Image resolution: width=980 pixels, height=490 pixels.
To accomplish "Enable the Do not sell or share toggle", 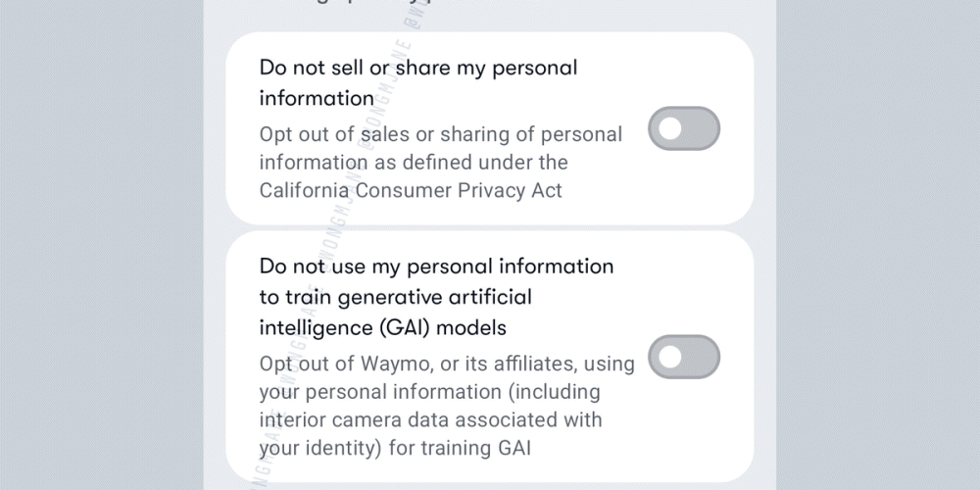I will 684,128.
